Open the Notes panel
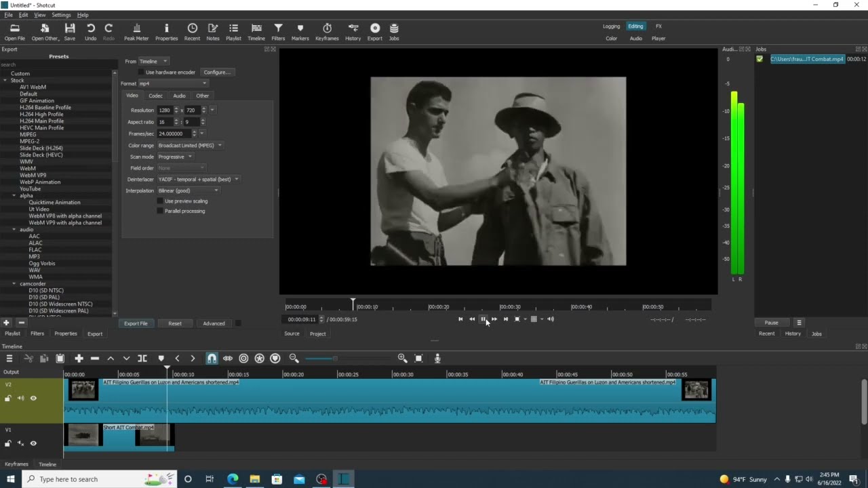The width and height of the screenshot is (868, 488). click(x=213, y=31)
